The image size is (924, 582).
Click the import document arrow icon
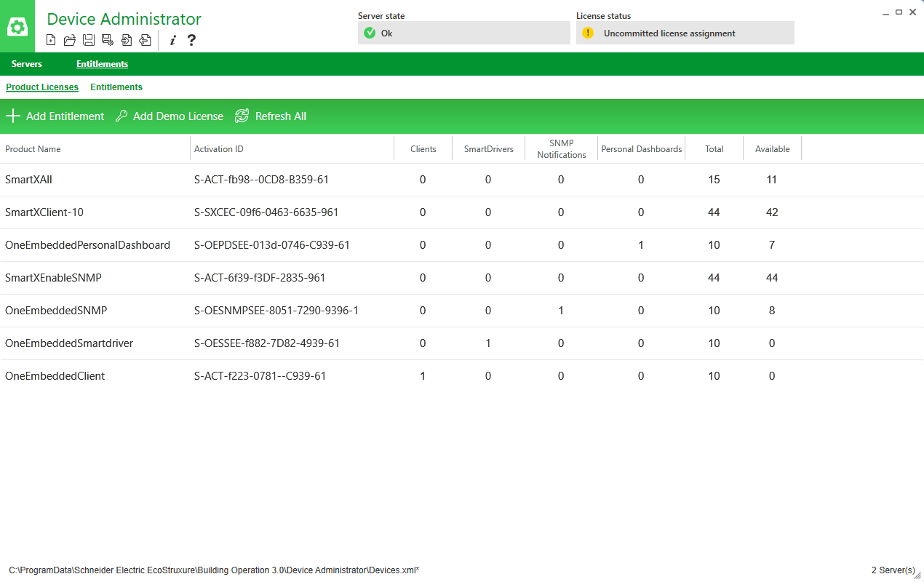coord(127,40)
